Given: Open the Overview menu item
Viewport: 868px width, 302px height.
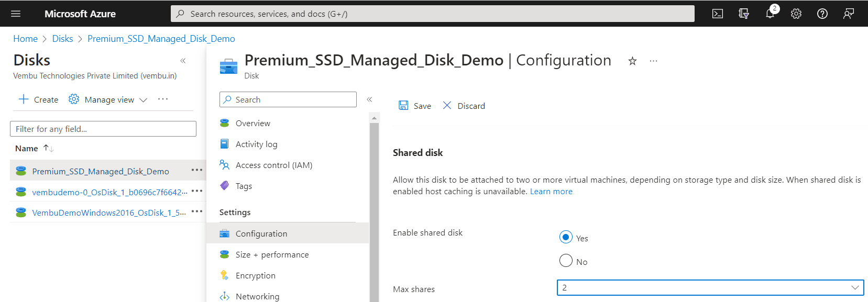Looking at the screenshot, I should click(x=253, y=124).
